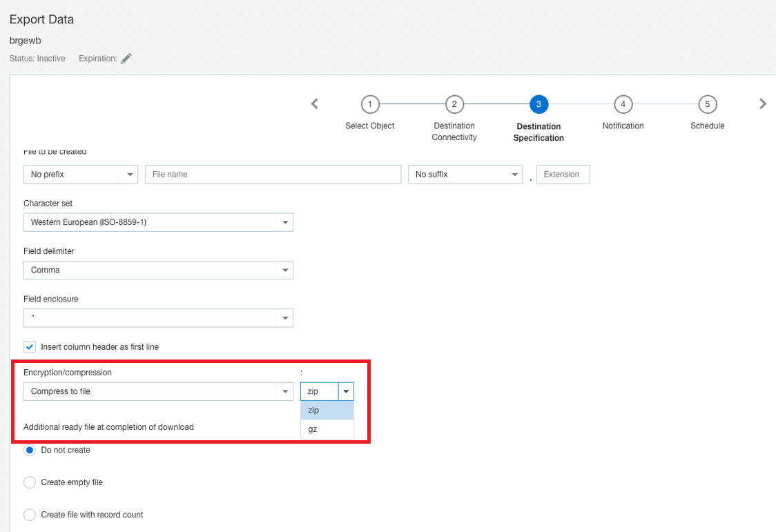Open the Field delimiter dropdown
The image size is (776, 532).
click(x=284, y=270)
